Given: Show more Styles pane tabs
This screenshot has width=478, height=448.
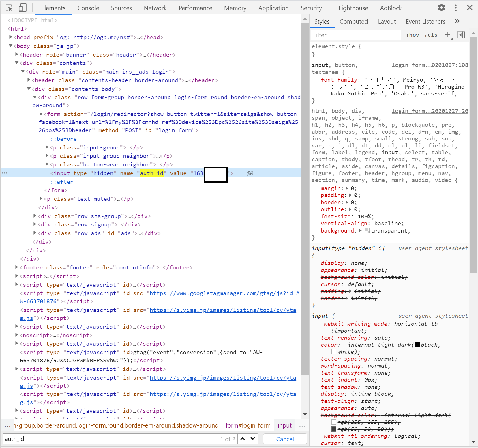Looking at the screenshot, I should [x=457, y=21].
